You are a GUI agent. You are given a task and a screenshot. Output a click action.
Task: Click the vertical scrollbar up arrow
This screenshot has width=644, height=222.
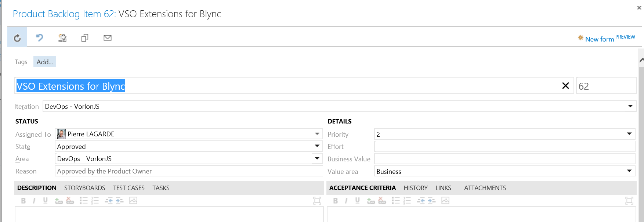[x=641, y=60]
